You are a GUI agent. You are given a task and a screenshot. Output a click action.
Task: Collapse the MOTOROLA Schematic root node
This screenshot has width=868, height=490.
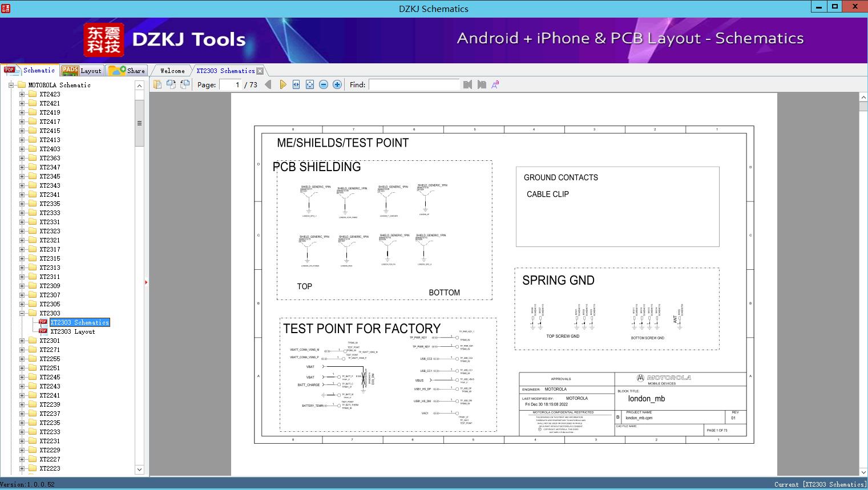(11, 85)
